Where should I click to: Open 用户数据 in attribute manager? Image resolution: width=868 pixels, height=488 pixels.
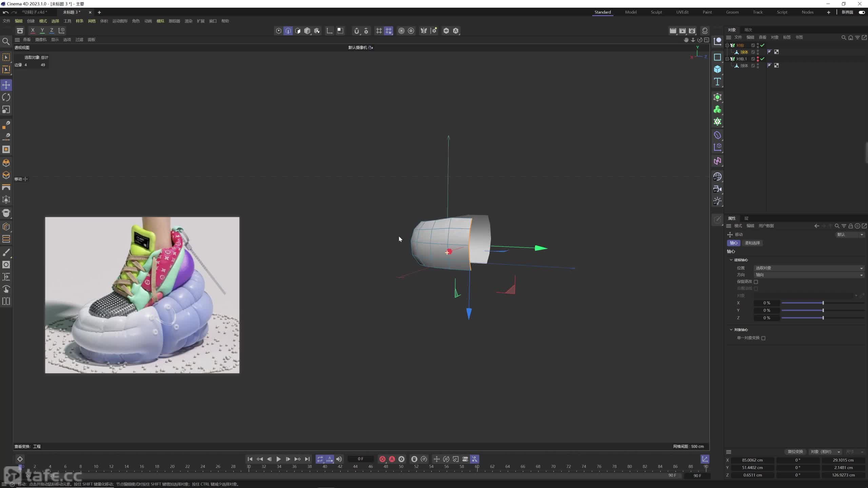click(766, 226)
